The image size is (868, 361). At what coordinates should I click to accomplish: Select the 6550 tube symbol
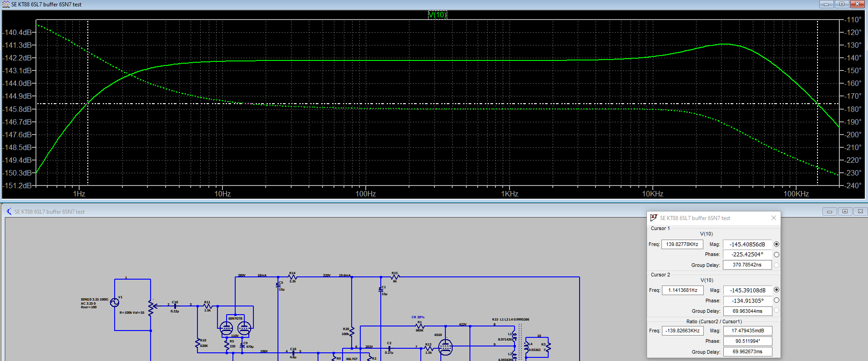pos(445,347)
